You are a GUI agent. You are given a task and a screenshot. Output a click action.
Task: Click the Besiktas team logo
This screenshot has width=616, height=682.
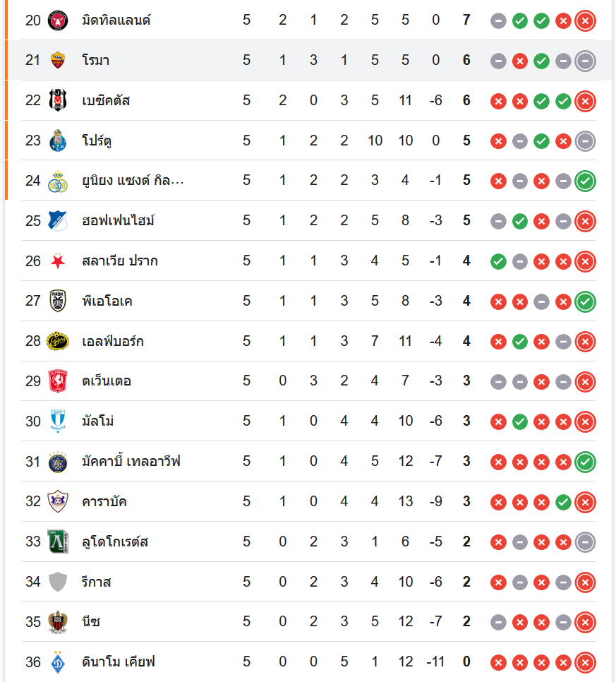pyautogui.click(x=58, y=101)
